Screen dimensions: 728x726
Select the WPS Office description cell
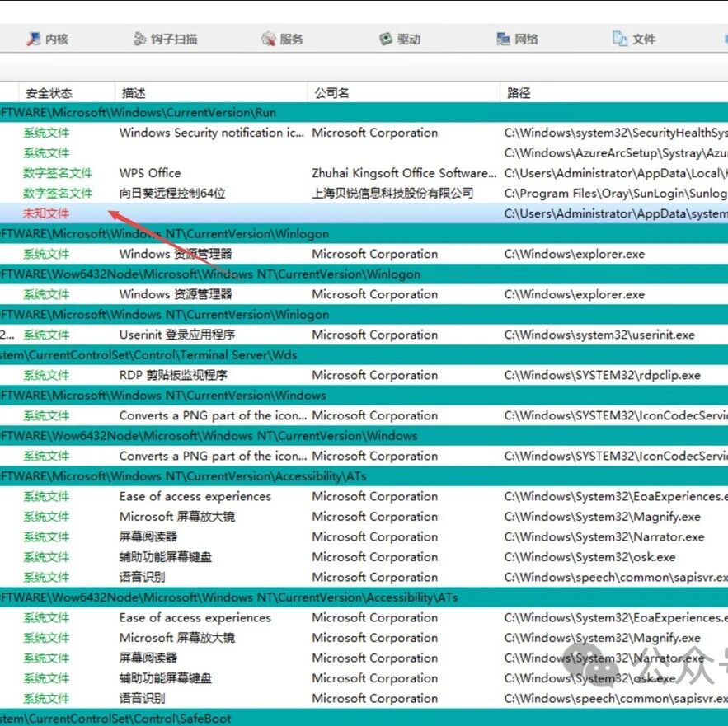(x=150, y=173)
